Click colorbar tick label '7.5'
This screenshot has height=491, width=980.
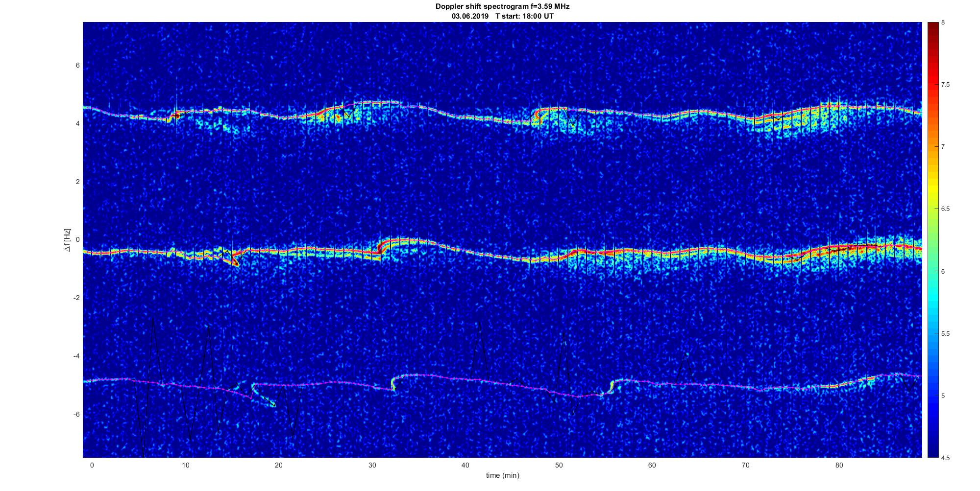point(945,85)
